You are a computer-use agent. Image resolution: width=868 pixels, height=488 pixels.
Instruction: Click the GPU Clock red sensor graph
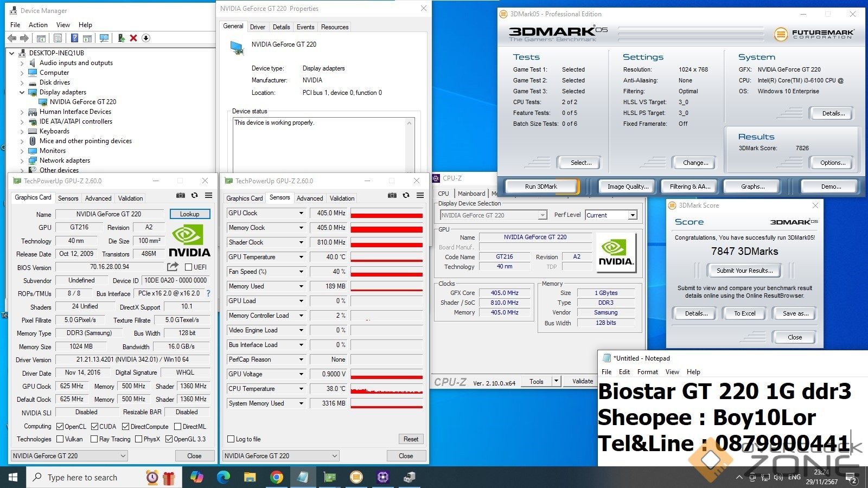coord(386,213)
